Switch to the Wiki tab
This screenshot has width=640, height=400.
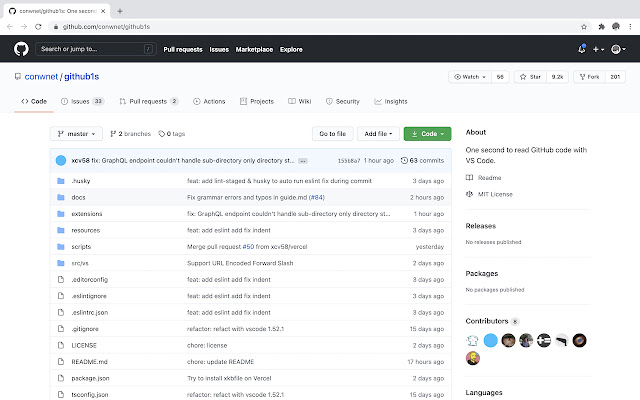300,101
